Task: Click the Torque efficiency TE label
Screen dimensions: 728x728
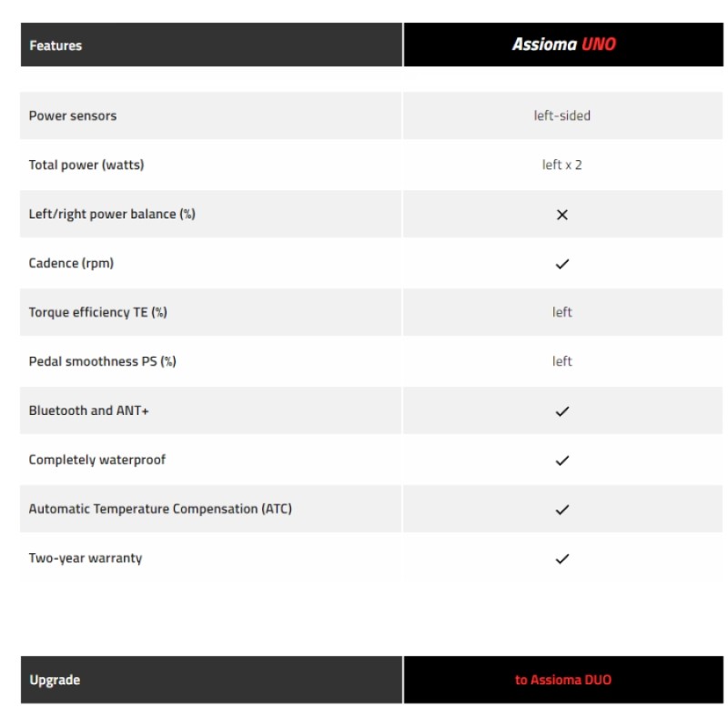Action: click(x=98, y=312)
